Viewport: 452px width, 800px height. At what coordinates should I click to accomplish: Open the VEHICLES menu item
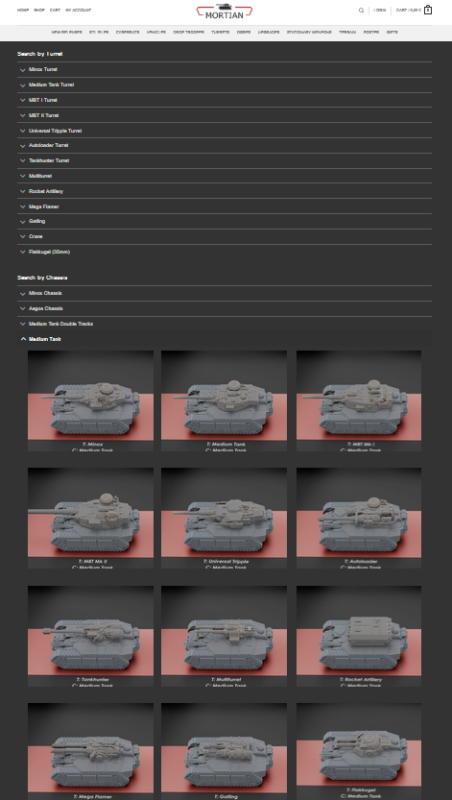point(156,32)
